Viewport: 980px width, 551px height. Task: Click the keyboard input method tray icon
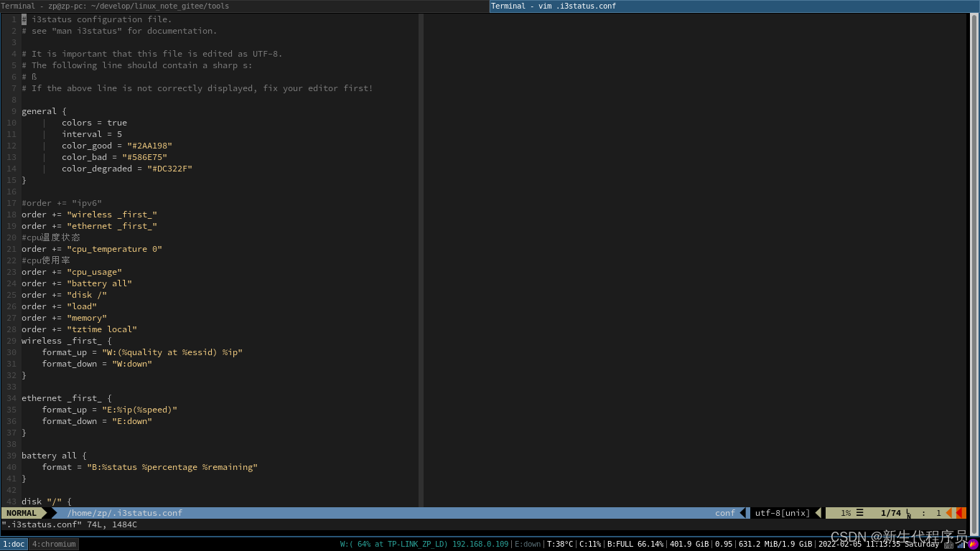tap(949, 545)
